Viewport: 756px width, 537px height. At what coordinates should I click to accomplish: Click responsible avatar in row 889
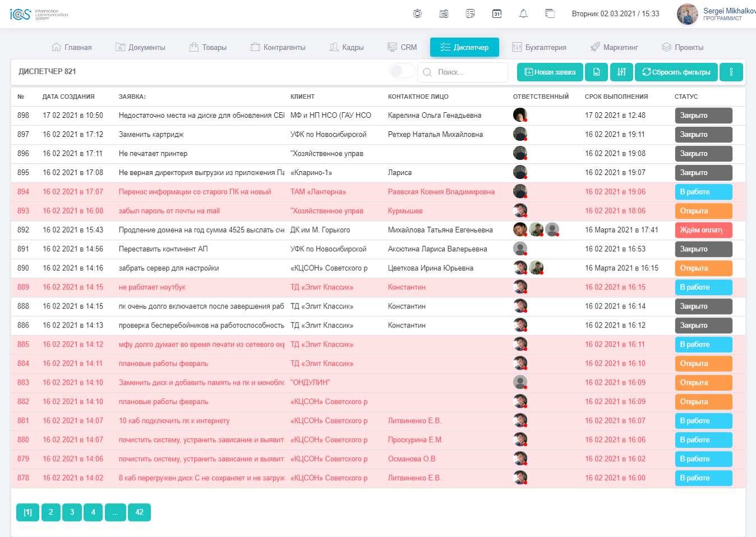pos(520,287)
